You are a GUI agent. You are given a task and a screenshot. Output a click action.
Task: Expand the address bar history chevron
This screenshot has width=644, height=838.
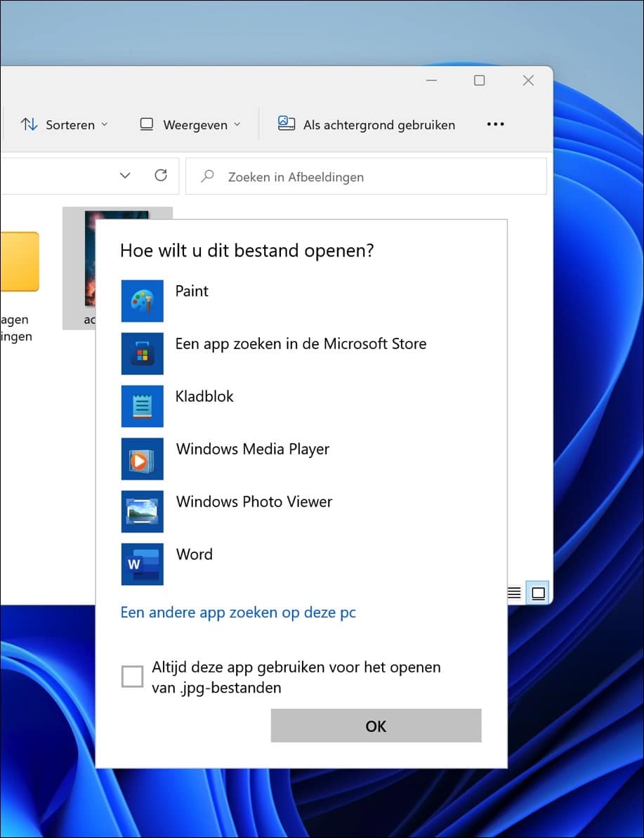[x=125, y=176]
